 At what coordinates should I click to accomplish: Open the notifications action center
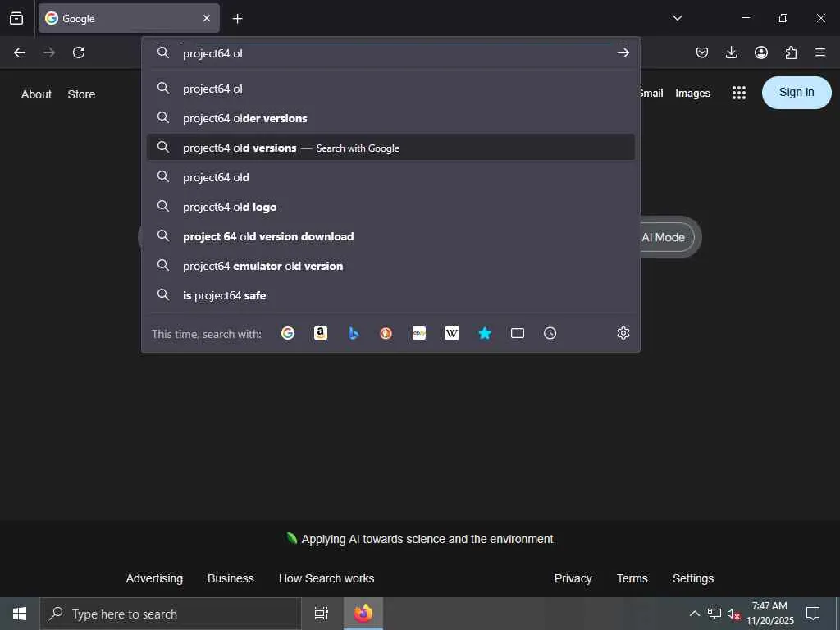tap(813, 614)
